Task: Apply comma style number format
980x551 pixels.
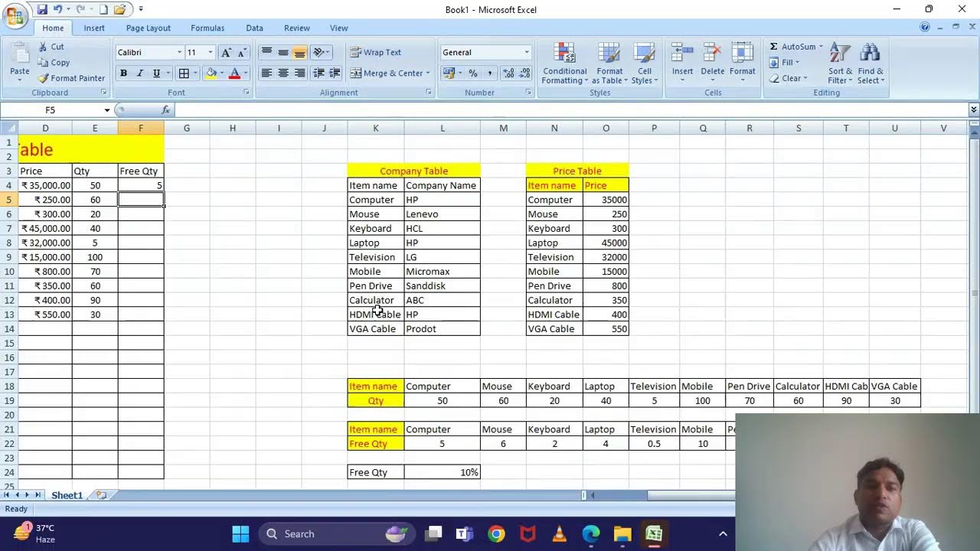Action: pyautogui.click(x=489, y=73)
